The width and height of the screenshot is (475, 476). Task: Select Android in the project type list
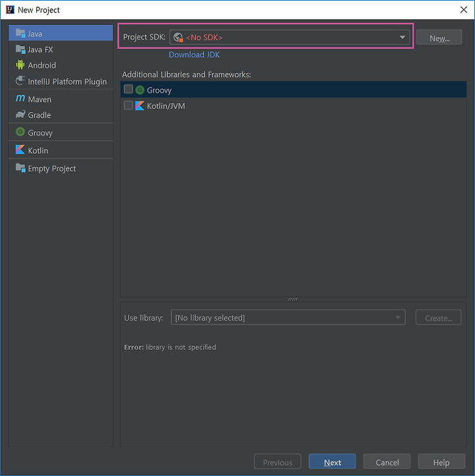coord(61,65)
